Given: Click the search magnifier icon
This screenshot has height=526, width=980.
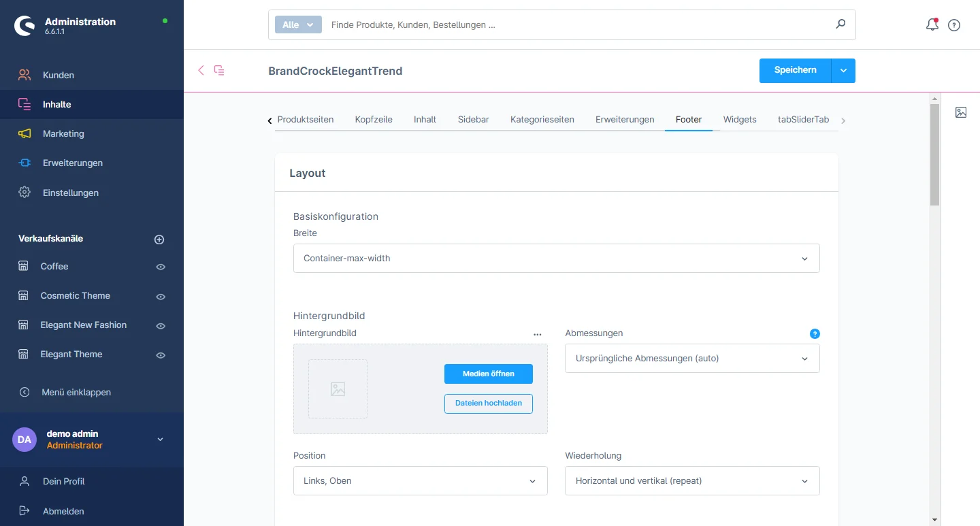Looking at the screenshot, I should point(840,24).
